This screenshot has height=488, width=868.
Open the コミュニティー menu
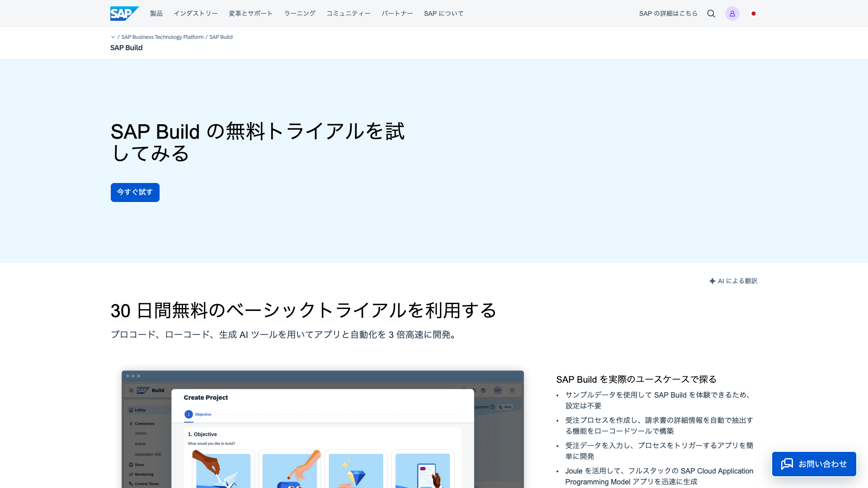click(x=349, y=14)
